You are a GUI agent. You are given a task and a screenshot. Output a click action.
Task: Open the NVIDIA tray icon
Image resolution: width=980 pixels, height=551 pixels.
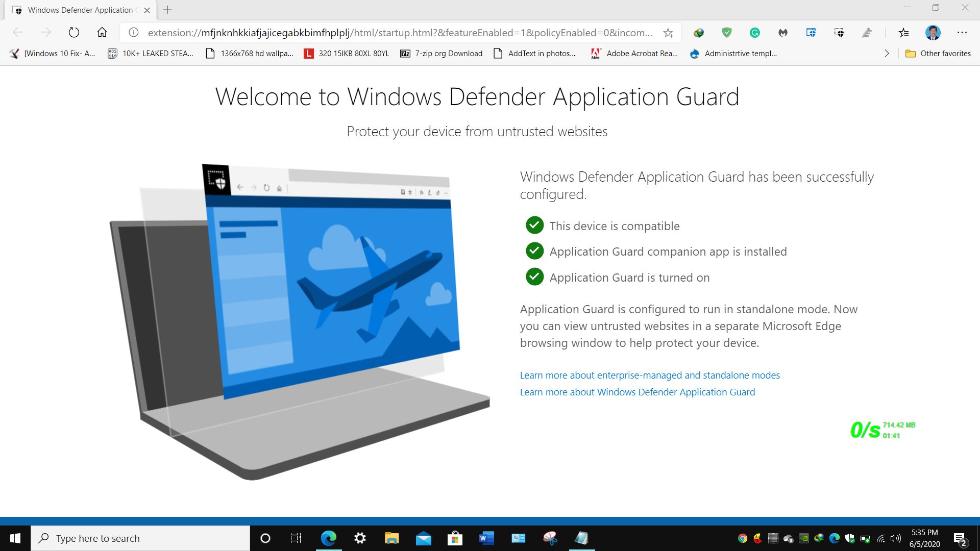[804, 538]
